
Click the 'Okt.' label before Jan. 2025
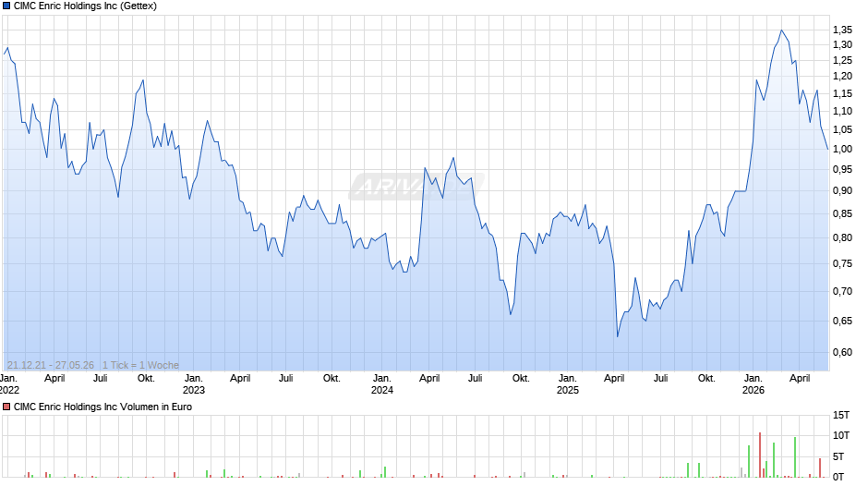click(x=521, y=379)
